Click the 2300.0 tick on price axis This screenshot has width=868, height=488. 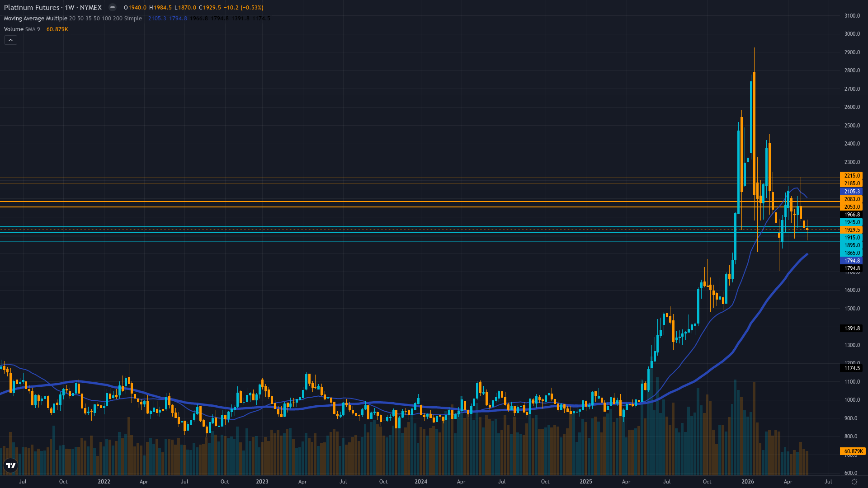(852, 162)
